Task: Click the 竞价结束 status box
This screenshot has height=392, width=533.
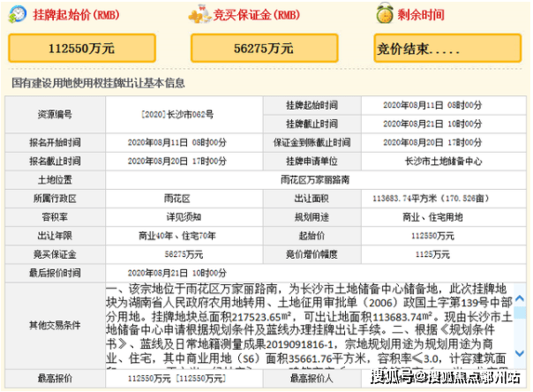Action: pyautogui.click(x=450, y=49)
